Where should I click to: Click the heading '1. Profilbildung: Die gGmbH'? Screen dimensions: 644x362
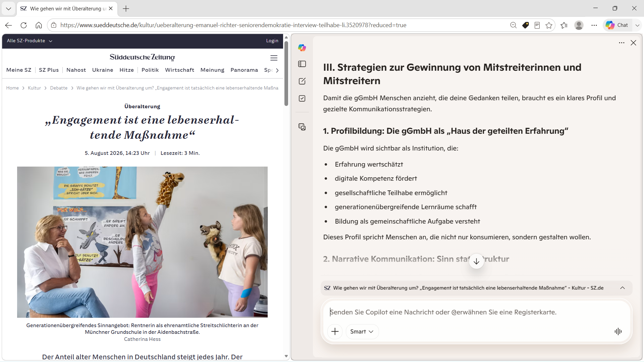pos(446,131)
